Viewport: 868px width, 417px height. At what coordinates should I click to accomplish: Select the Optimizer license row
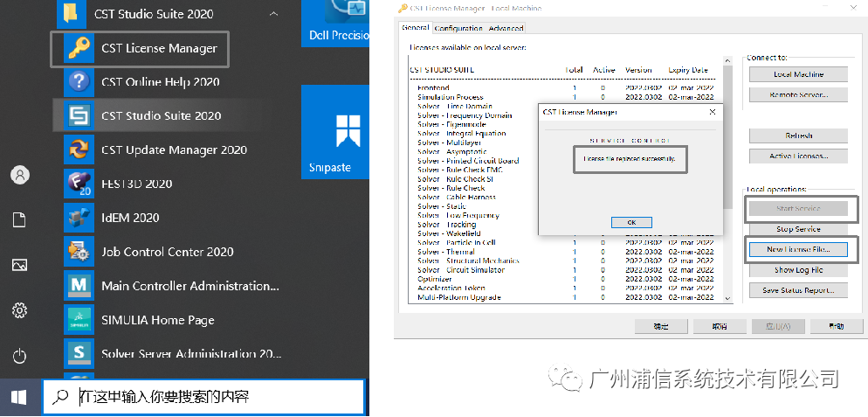[565, 280]
